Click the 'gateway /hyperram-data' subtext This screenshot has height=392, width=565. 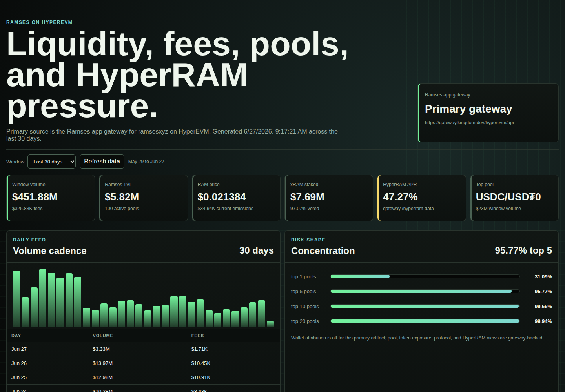click(408, 209)
